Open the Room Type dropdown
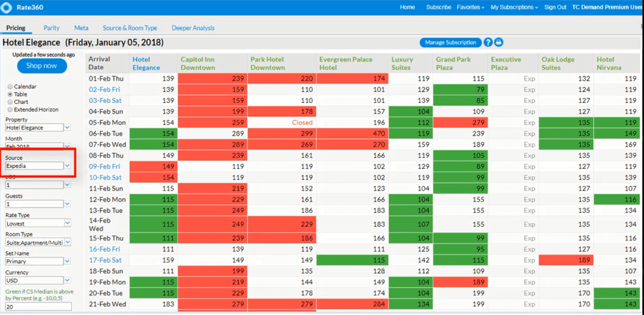Image resolution: width=644 pixels, height=315 pixels. (38, 242)
